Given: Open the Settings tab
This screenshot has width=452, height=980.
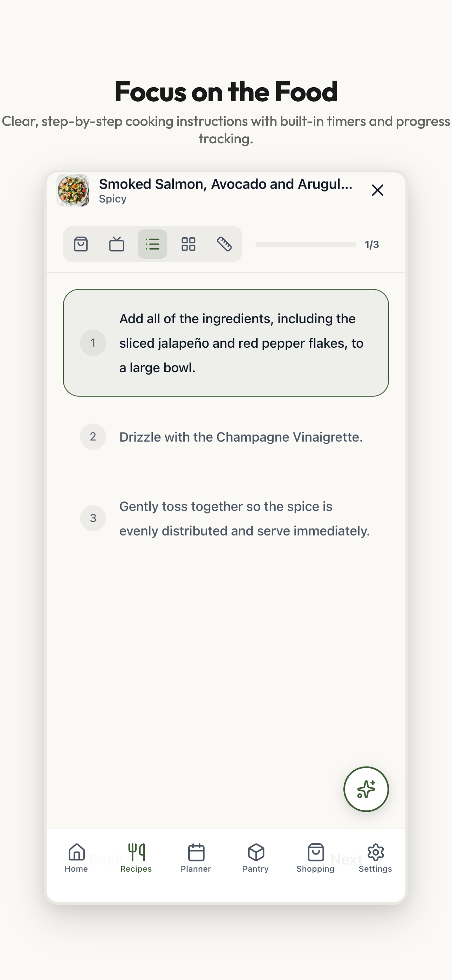Looking at the screenshot, I should click(375, 857).
